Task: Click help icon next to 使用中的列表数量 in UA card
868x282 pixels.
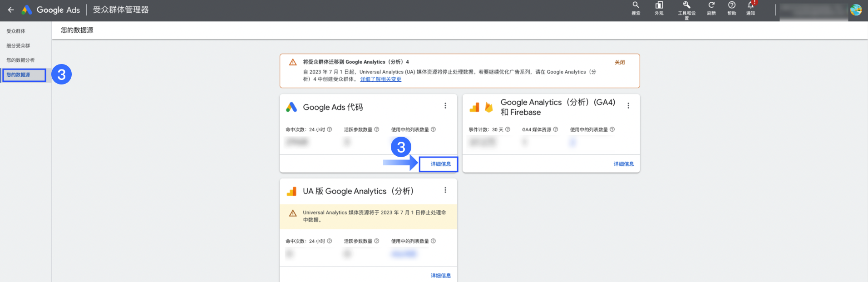Action: (434, 241)
